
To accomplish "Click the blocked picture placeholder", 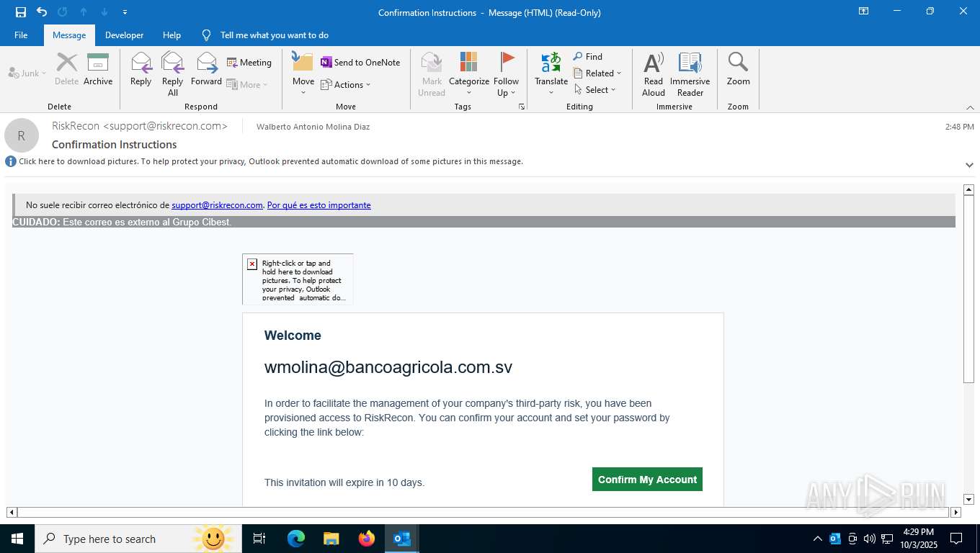I will click(298, 279).
